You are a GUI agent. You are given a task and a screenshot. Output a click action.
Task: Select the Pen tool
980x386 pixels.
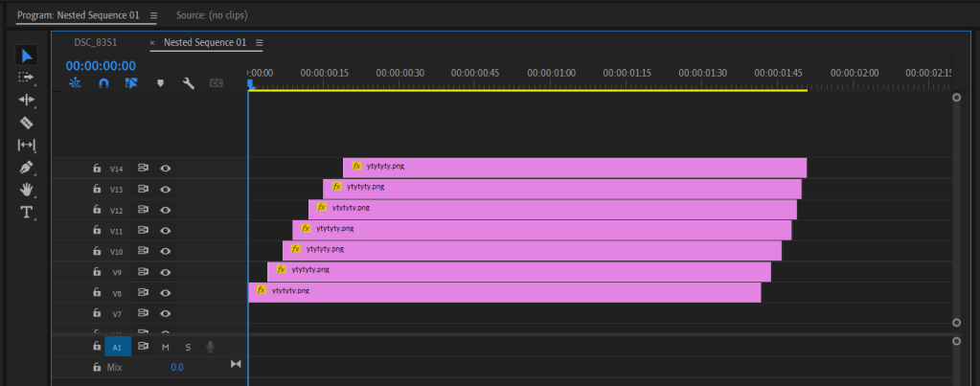click(x=27, y=167)
